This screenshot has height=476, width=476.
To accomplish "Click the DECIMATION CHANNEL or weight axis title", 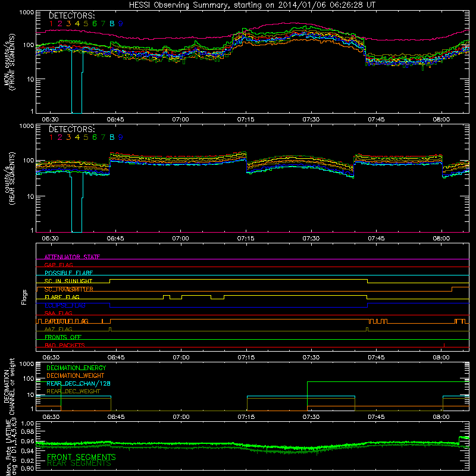I will point(9,386).
